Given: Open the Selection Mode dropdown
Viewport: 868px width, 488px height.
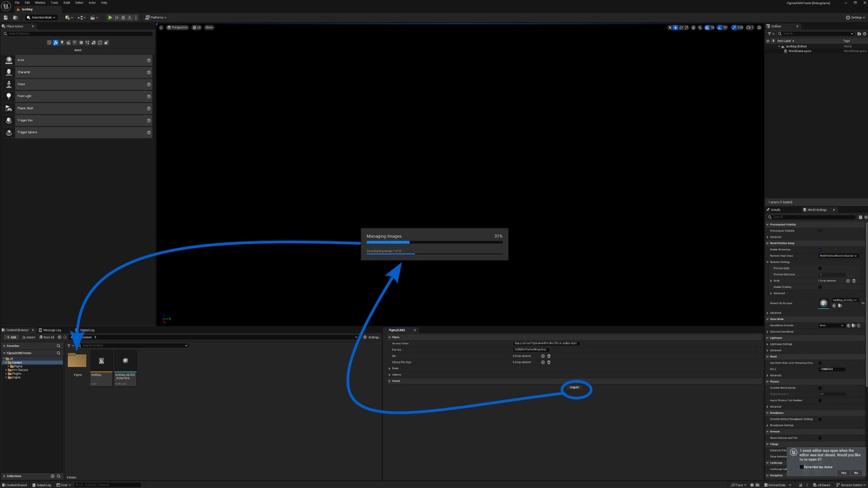Looking at the screenshot, I should click(41, 18).
